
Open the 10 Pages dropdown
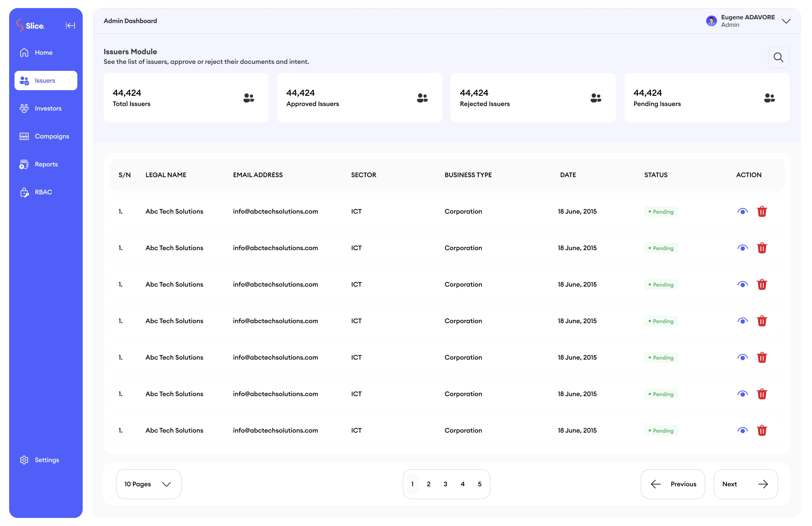pyautogui.click(x=148, y=484)
